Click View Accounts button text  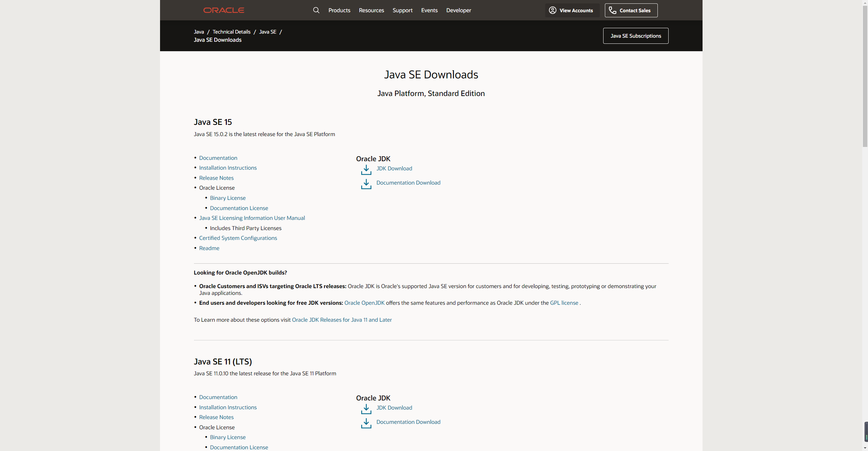coord(576,11)
